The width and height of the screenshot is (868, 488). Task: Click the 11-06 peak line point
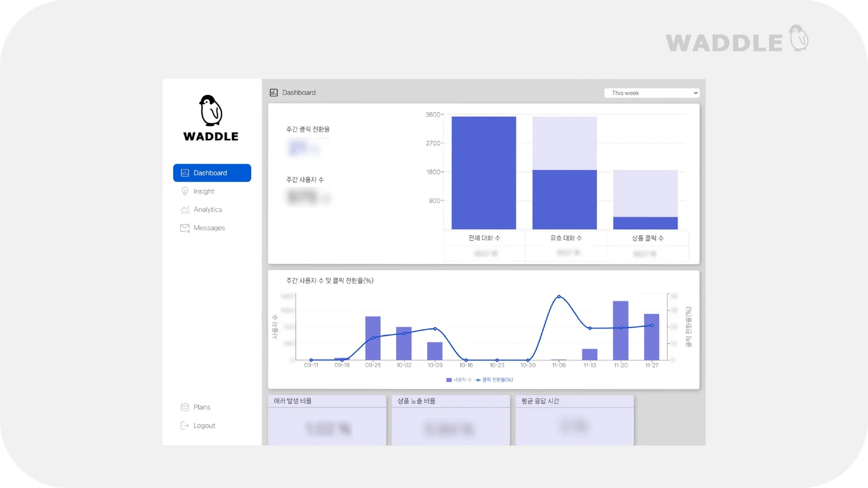559,297
